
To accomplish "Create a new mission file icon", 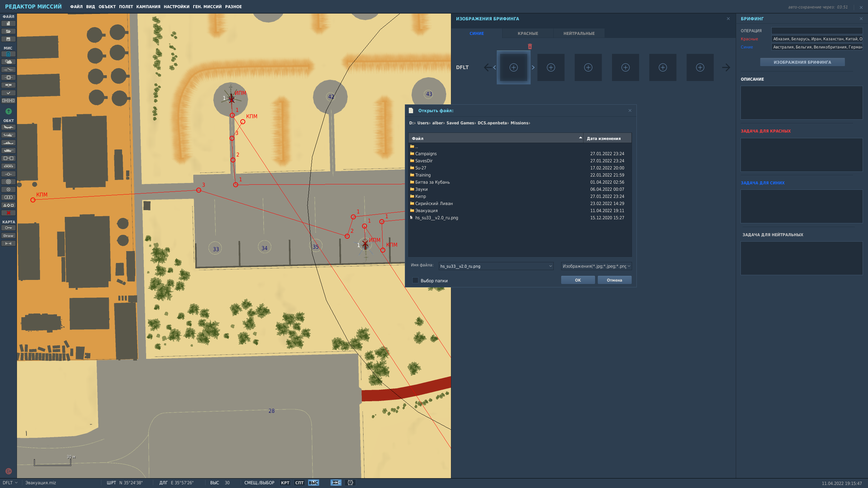I will point(8,23).
